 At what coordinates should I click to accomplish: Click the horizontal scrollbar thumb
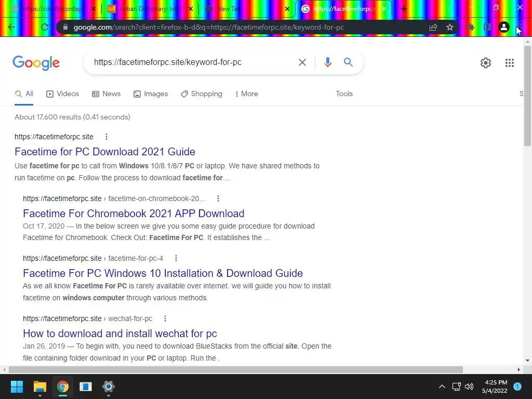(x=236, y=369)
